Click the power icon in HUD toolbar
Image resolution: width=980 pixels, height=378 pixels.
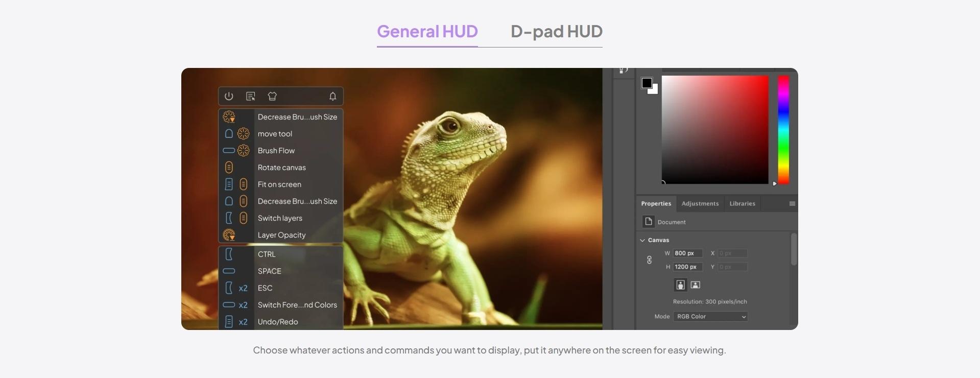point(229,96)
